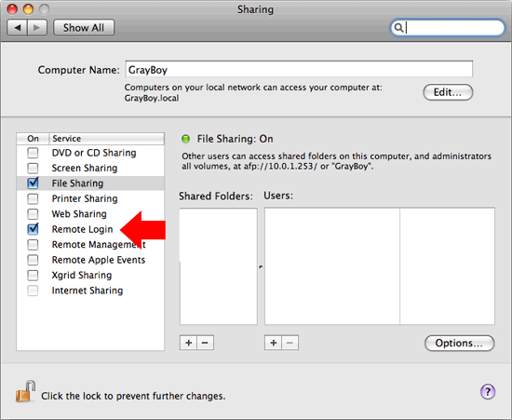Click the Edit... button for hostname
This screenshot has height=420, width=512.
448,92
